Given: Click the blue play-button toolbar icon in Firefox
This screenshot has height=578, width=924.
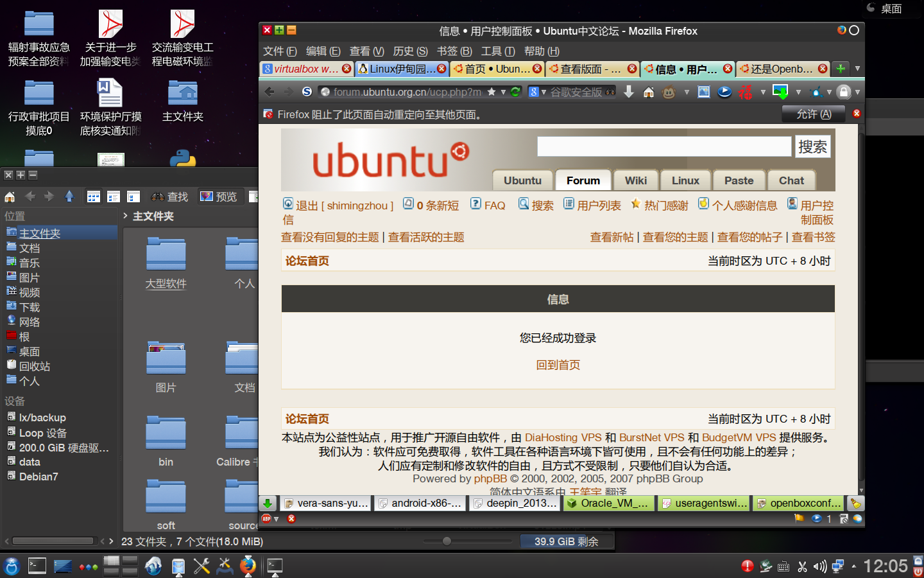Looking at the screenshot, I should 724,92.
